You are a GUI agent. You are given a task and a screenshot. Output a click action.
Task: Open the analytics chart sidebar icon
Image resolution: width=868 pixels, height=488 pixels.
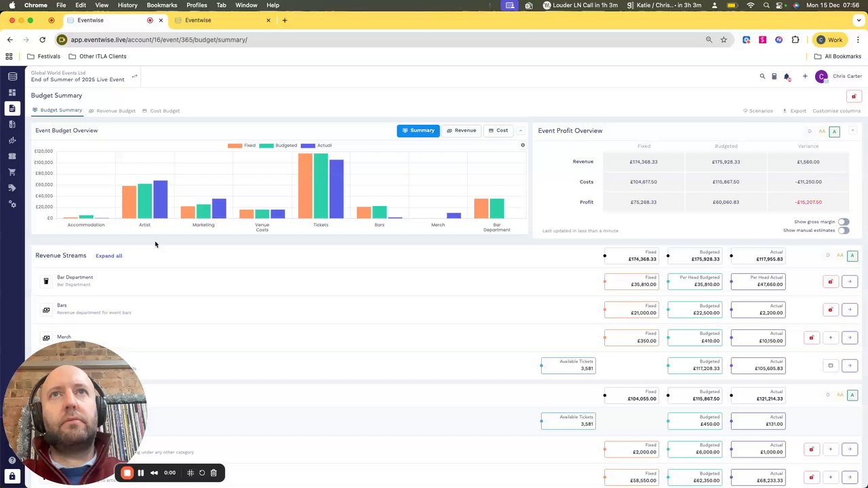click(x=12, y=140)
